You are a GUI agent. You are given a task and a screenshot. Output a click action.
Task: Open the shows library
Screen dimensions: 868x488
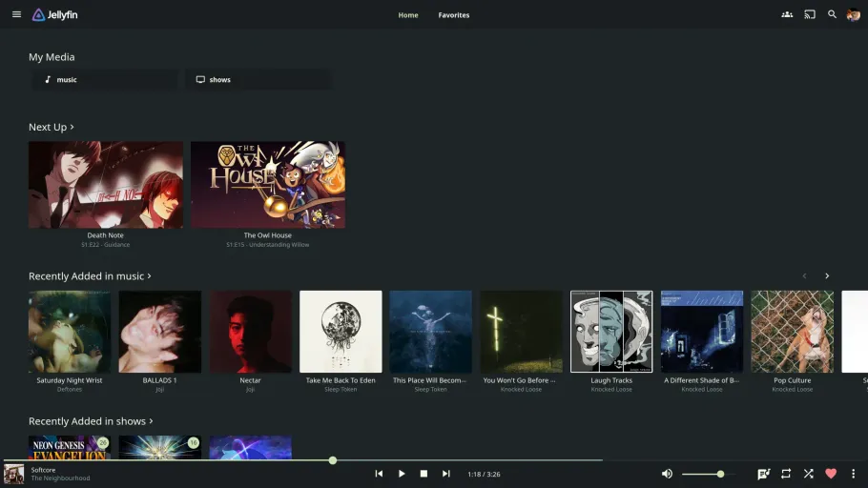click(258, 80)
